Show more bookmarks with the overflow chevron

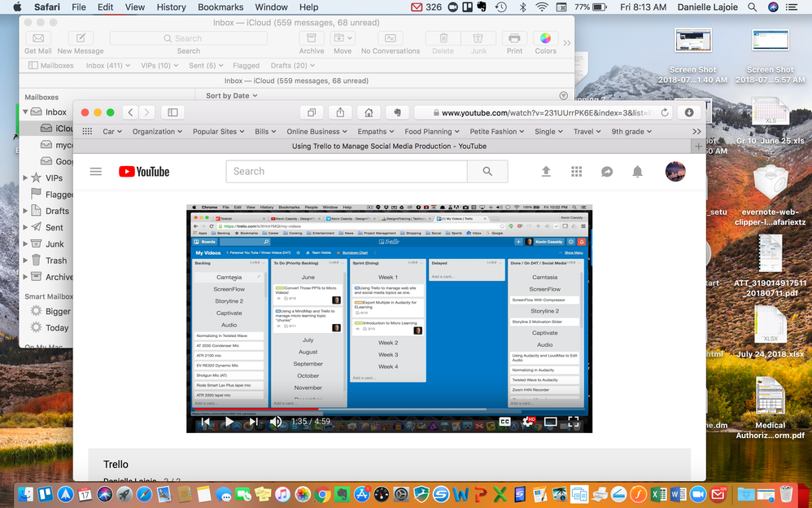[696, 132]
